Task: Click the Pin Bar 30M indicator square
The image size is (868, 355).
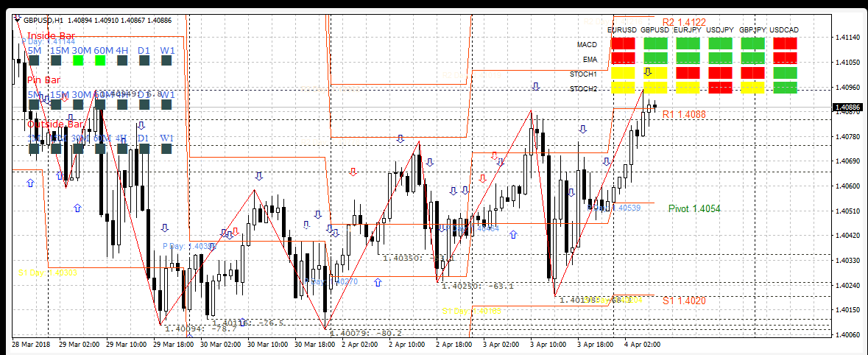Action: (x=78, y=104)
